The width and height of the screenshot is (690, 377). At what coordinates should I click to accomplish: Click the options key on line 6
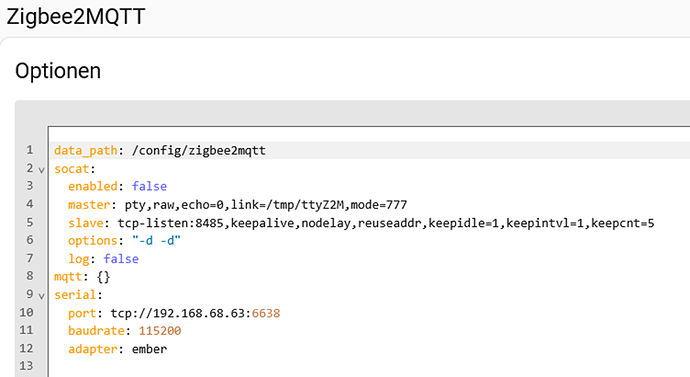point(93,241)
